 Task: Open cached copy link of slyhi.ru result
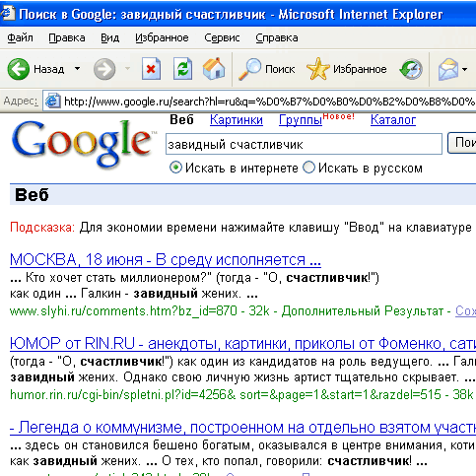click(465, 310)
